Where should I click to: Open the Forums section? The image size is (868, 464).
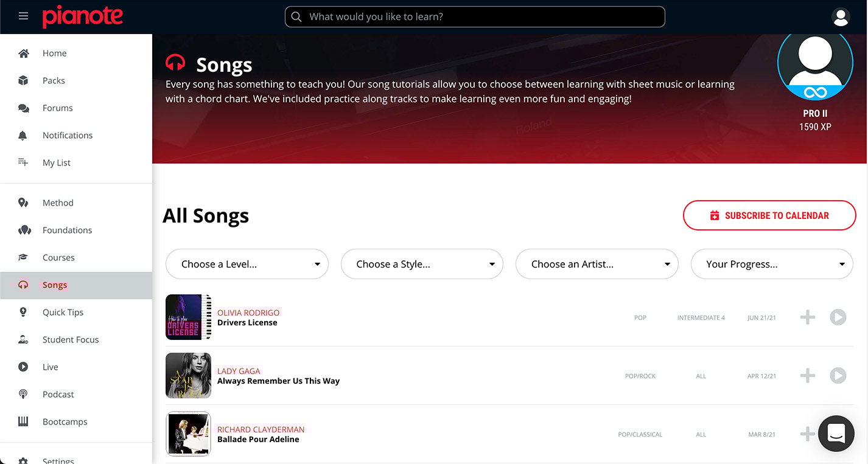pyautogui.click(x=23, y=108)
